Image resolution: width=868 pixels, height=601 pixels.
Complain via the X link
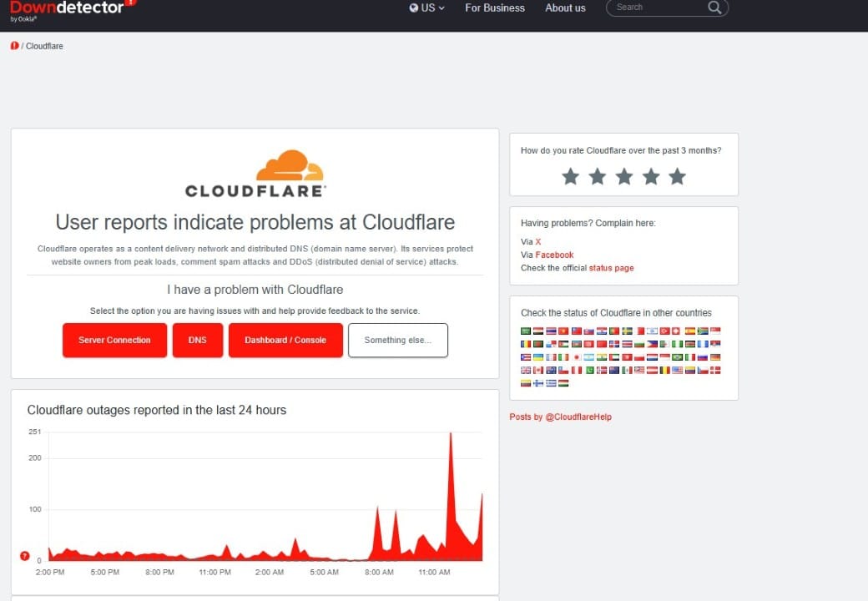point(538,242)
